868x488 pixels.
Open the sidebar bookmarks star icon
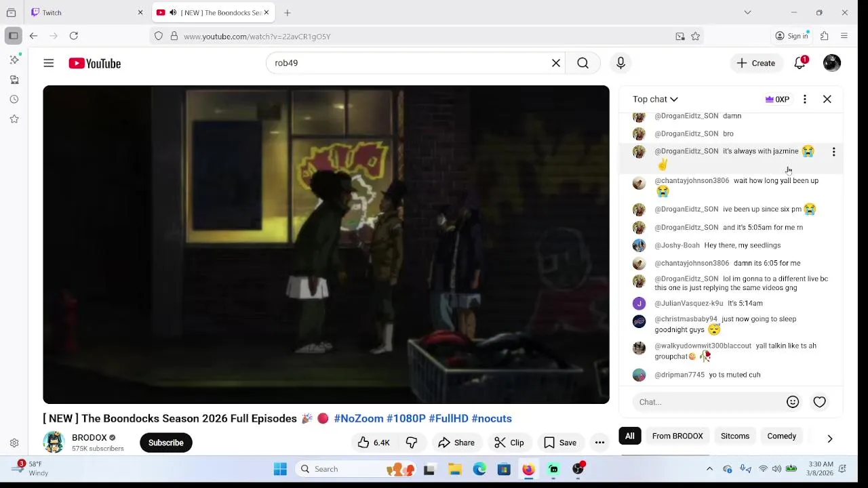click(14, 119)
